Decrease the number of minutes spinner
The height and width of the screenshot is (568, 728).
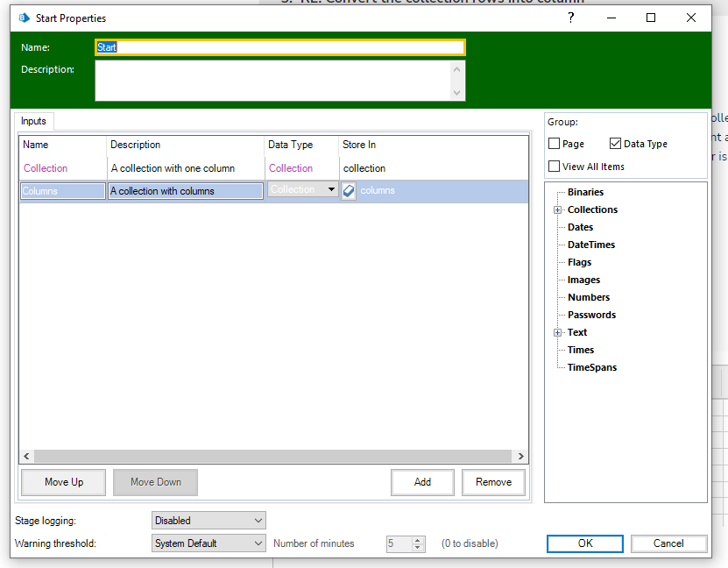pyautogui.click(x=418, y=548)
